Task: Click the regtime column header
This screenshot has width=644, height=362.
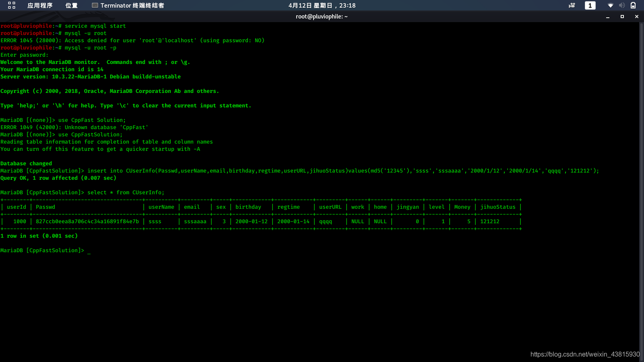Action: point(289,207)
